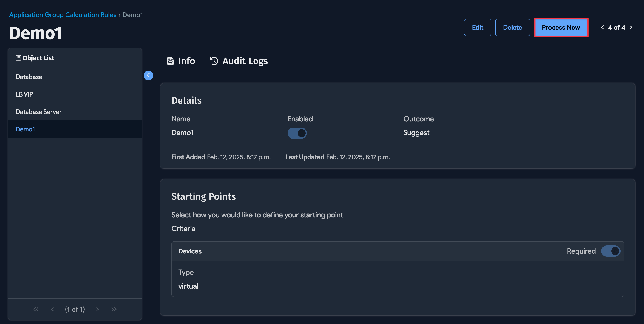Click the Info tab document icon
The height and width of the screenshot is (324, 644).
coord(170,61)
